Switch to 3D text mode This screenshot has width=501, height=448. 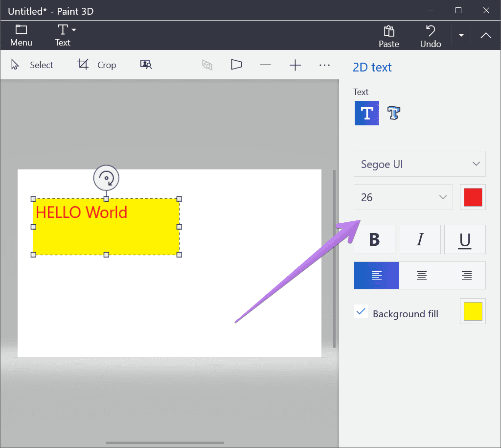point(394,113)
